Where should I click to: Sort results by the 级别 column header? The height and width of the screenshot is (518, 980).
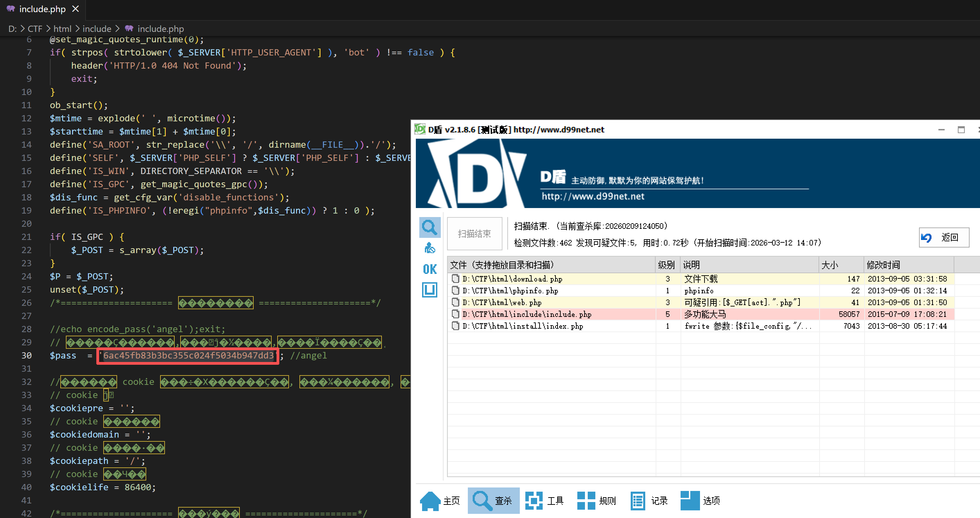click(x=666, y=265)
